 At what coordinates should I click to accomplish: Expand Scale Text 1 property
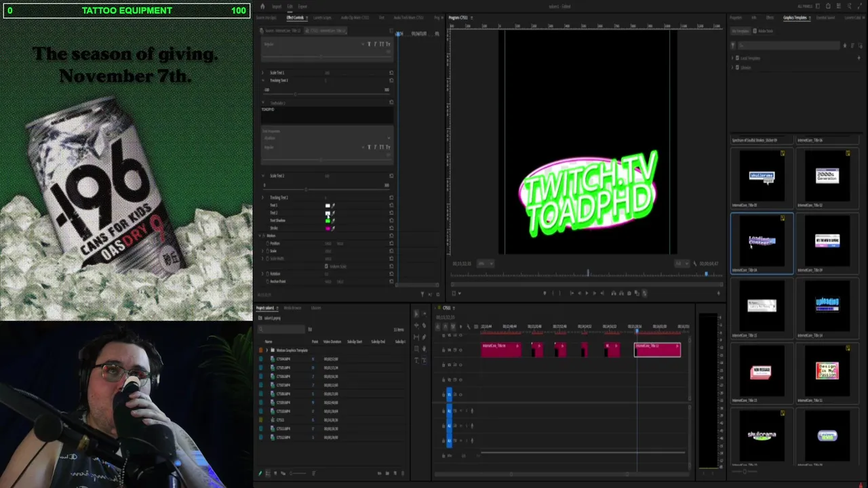tap(263, 73)
